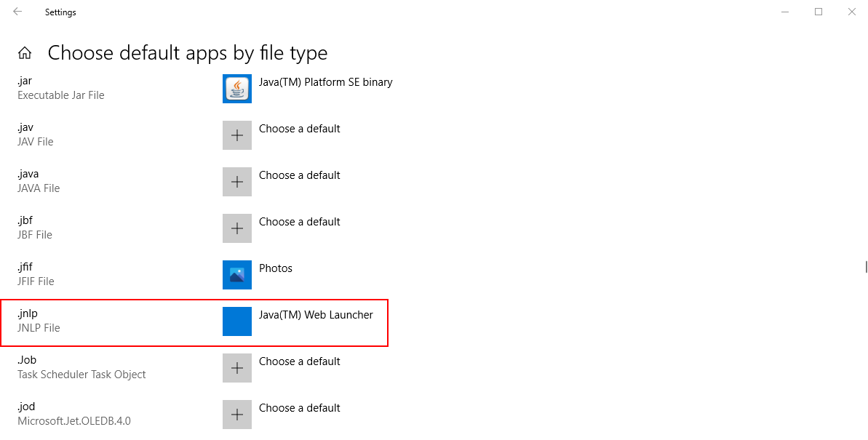Screen dimensions: 868x440
Task: Open Java(TM) Platform SE binary default
Action: (x=325, y=82)
